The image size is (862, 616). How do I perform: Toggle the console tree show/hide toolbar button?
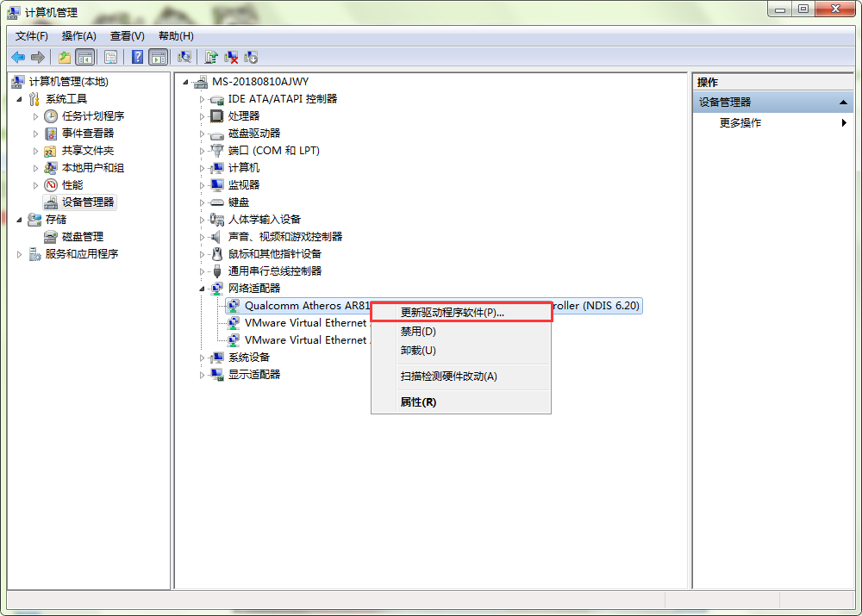pyautogui.click(x=84, y=57)
